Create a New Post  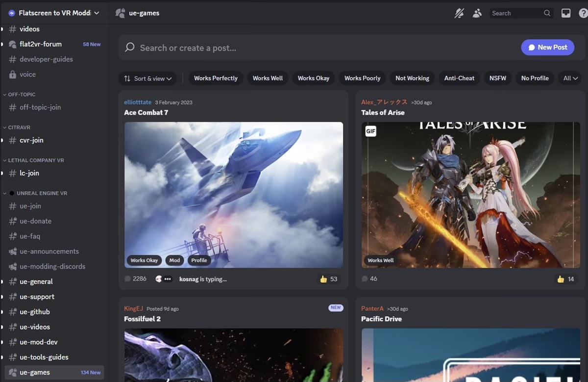point(547,48)
